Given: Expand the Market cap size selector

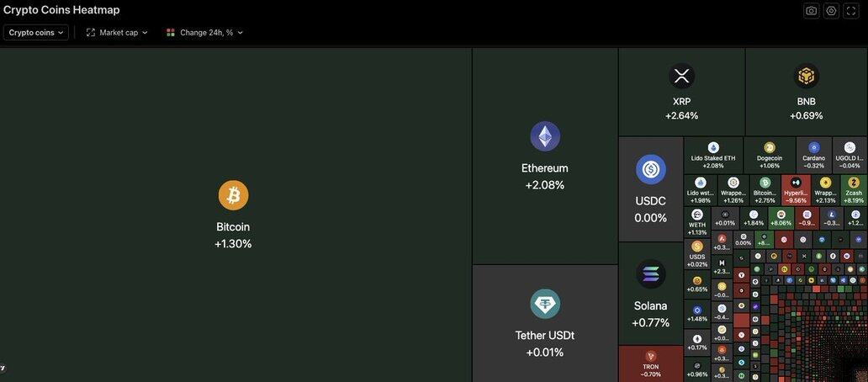Looking at the screenshot, I should (117, 33).
